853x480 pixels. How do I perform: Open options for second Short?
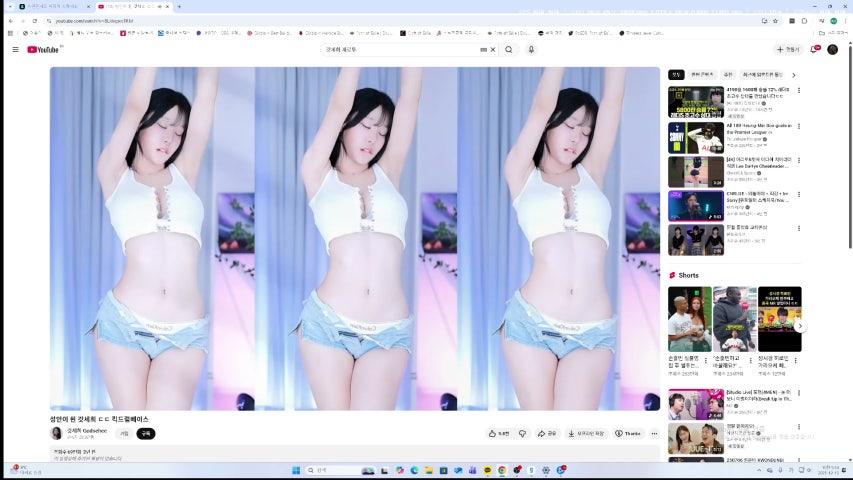click(751, 361)
